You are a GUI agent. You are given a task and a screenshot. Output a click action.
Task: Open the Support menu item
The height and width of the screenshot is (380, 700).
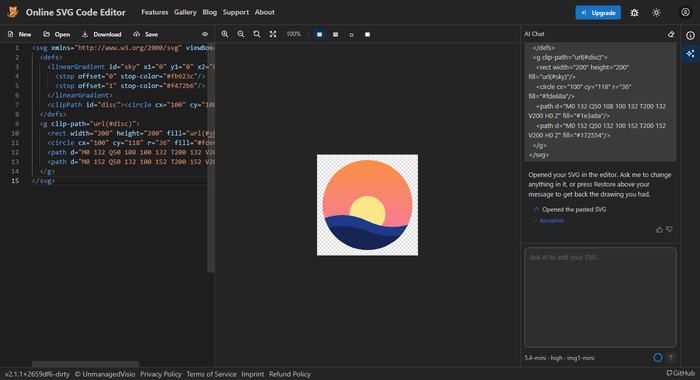pos(236,12)
